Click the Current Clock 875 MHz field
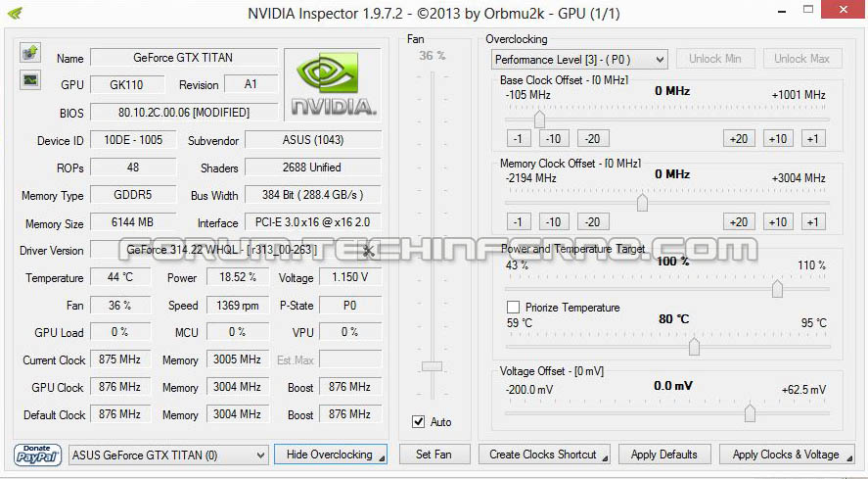 120,359
